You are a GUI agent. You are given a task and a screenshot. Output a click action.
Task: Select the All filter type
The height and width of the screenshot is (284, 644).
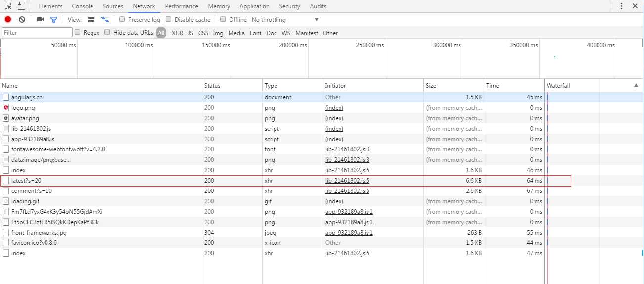(x=161, y=33)
